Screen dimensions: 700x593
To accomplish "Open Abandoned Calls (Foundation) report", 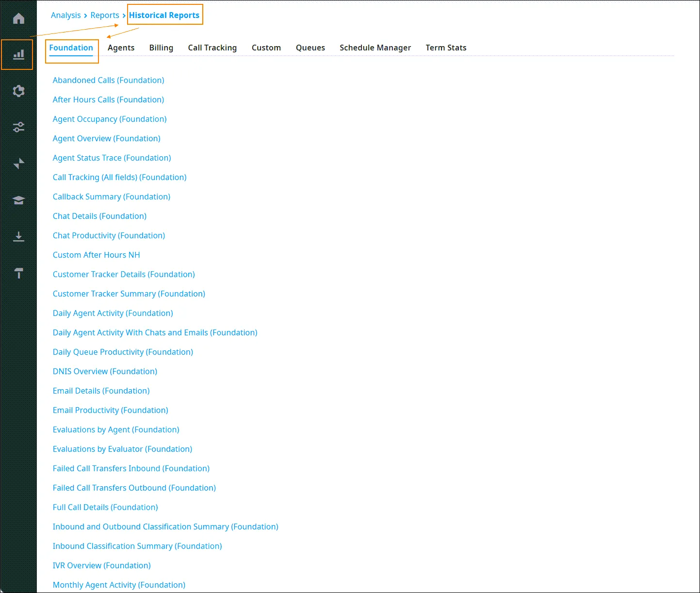I will 108,80.
